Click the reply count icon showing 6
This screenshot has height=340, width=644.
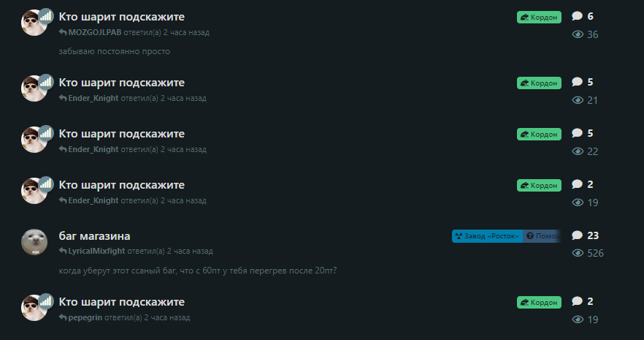[577, 16]
